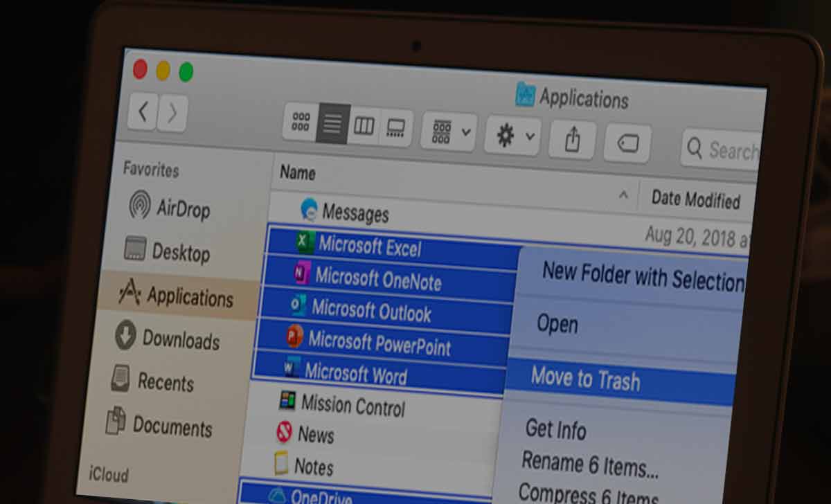Image resolution: width=831 pixels, height=504 pixels.
Task: Click the OneDrive cloud icon
Action: [277, 494]
